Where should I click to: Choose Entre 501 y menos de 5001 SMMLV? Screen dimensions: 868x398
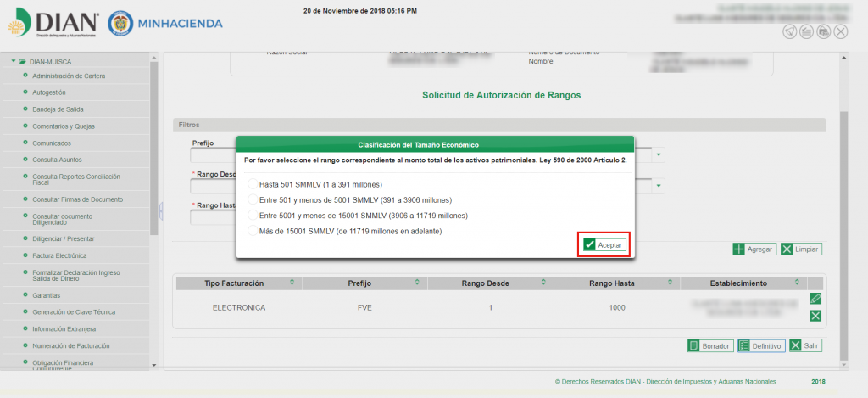(x=252, y=199)
